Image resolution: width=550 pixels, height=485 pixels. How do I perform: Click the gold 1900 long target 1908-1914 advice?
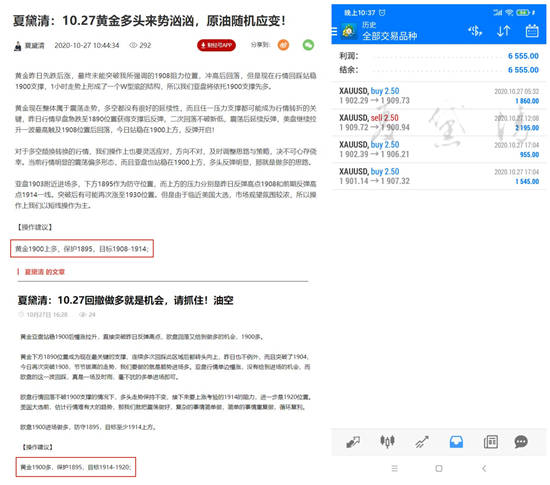82,249
